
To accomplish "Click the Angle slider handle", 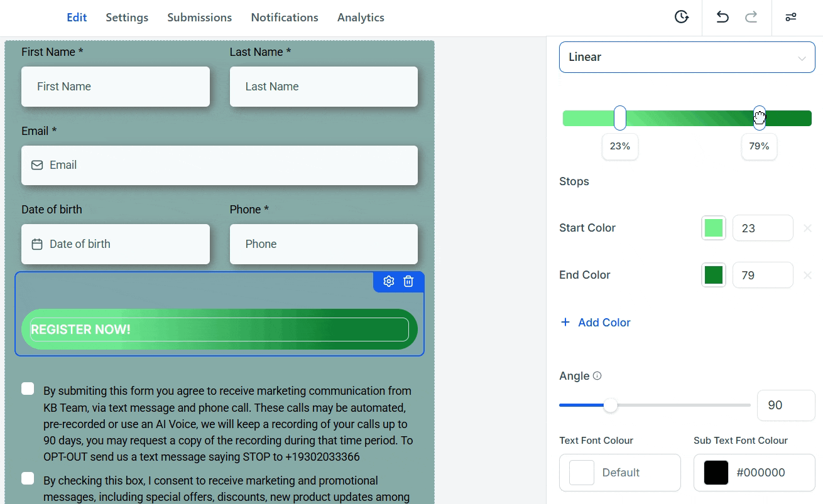I will (611, 405).
